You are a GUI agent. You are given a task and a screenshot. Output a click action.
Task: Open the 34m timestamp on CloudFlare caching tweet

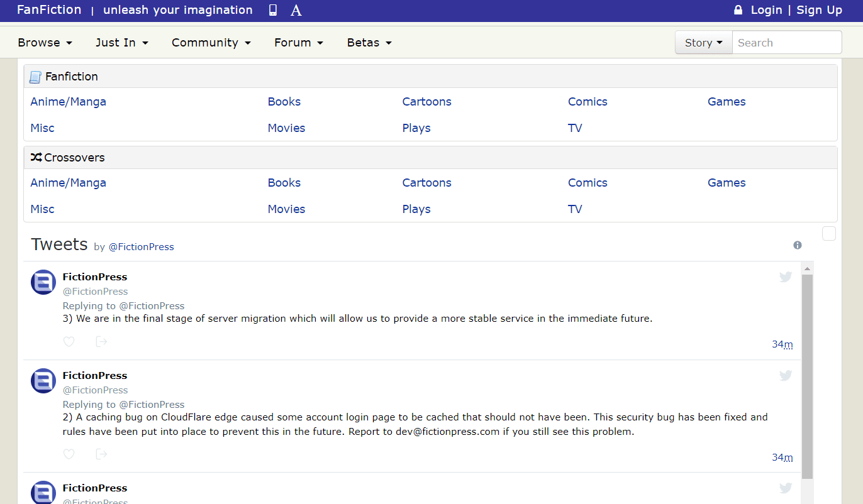coord(782,457)
